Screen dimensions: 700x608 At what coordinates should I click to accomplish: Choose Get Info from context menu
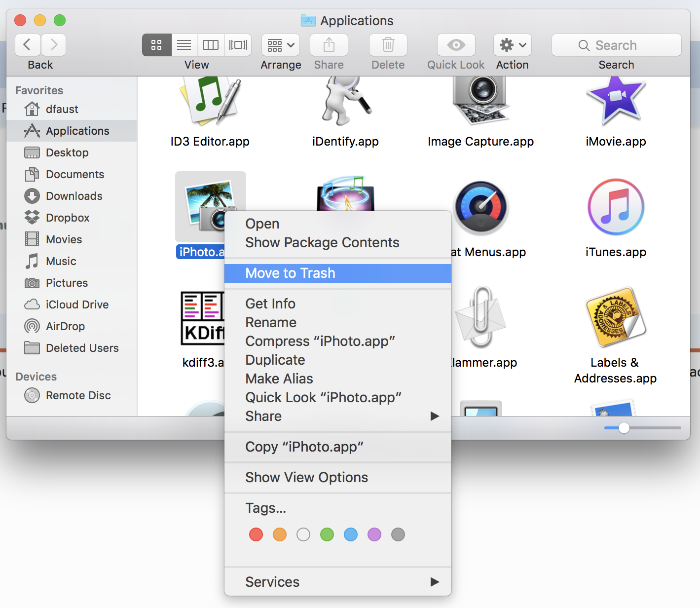(x=338, y=304)
